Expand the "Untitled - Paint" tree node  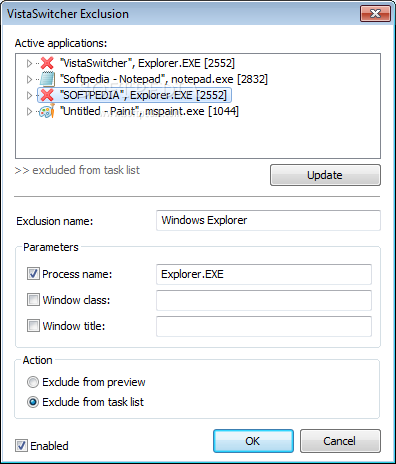[x=29, y=111]
